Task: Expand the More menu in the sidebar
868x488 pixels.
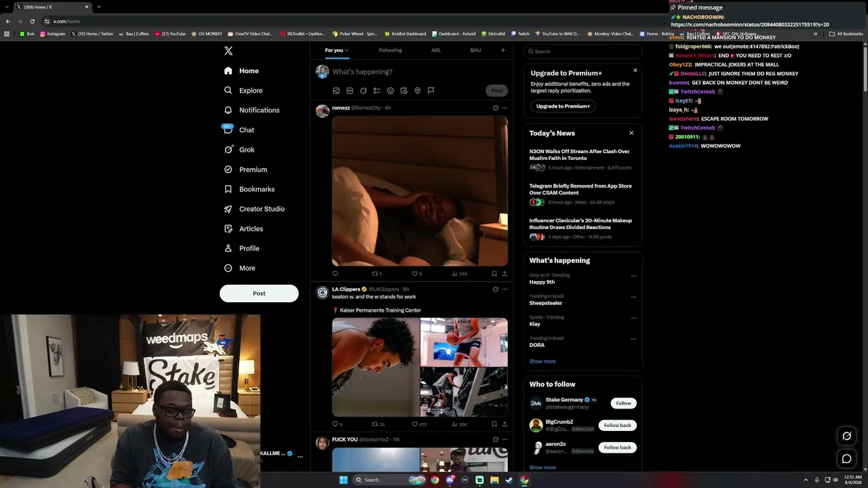Action: pyautogui.click(x=239, y=268)
